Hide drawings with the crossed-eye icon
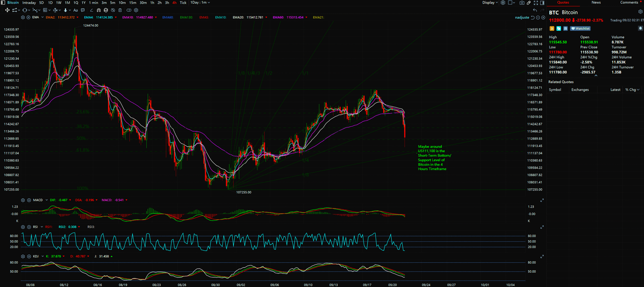The image size is (644, 287). [113, 10]
